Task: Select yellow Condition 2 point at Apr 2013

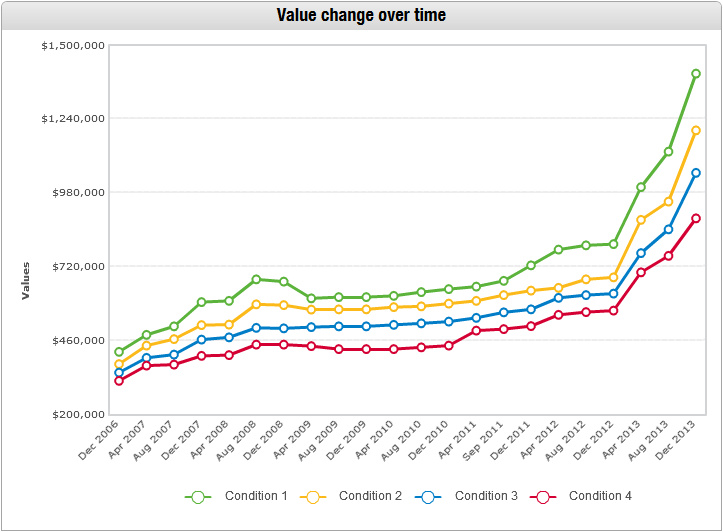Action: (641, 219)
